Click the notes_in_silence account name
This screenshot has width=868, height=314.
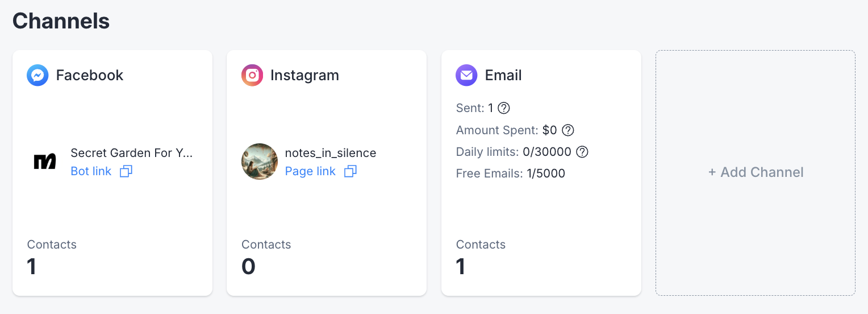331,153
